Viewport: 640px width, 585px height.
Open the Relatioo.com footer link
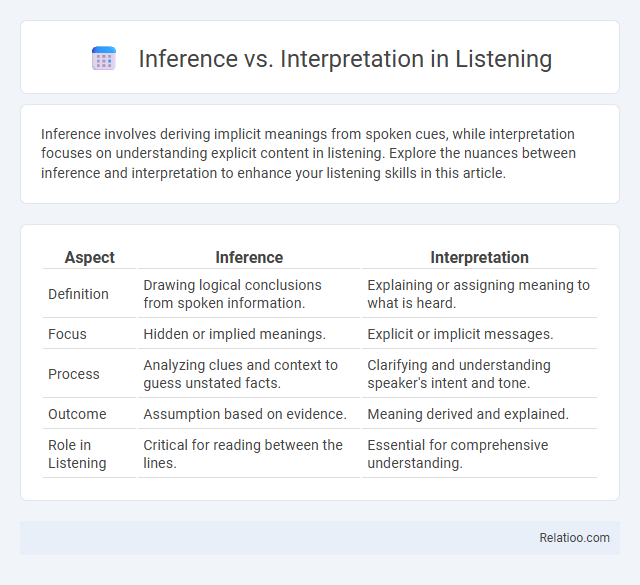click(x=574, y=538)
